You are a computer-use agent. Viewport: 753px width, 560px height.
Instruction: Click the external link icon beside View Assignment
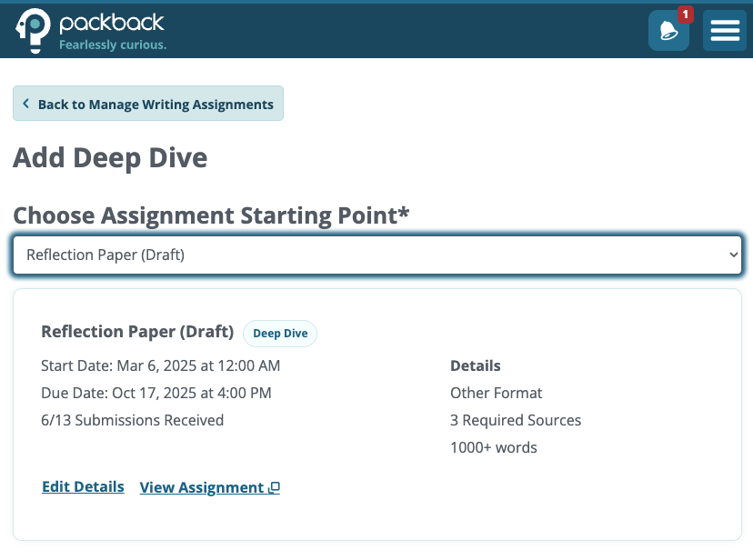(275, 487)
